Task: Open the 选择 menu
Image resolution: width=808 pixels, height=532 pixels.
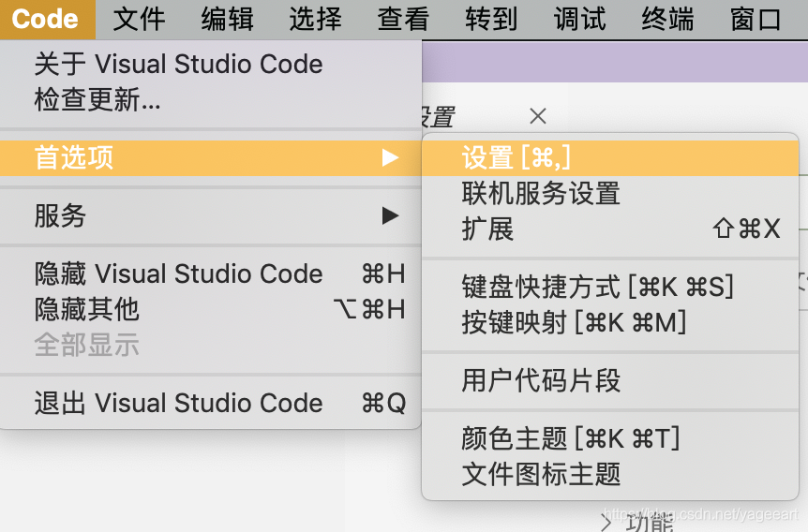Action: (x=315, y=19)
